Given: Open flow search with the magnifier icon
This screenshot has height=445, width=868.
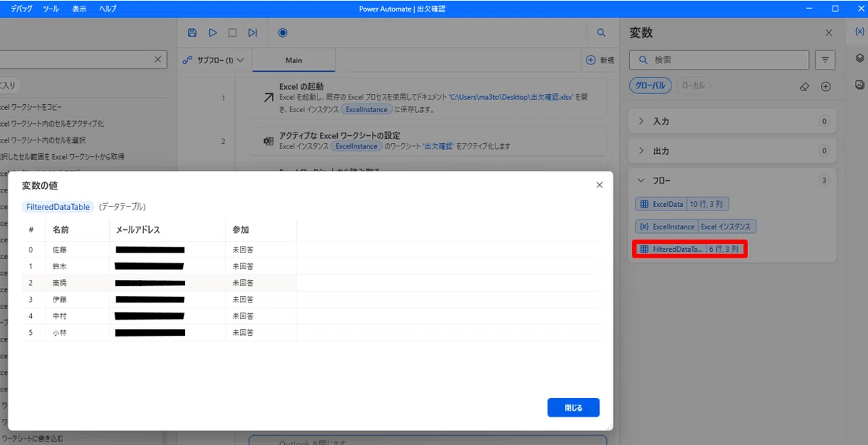Looking at the screenshot, I should coord(601,33).
